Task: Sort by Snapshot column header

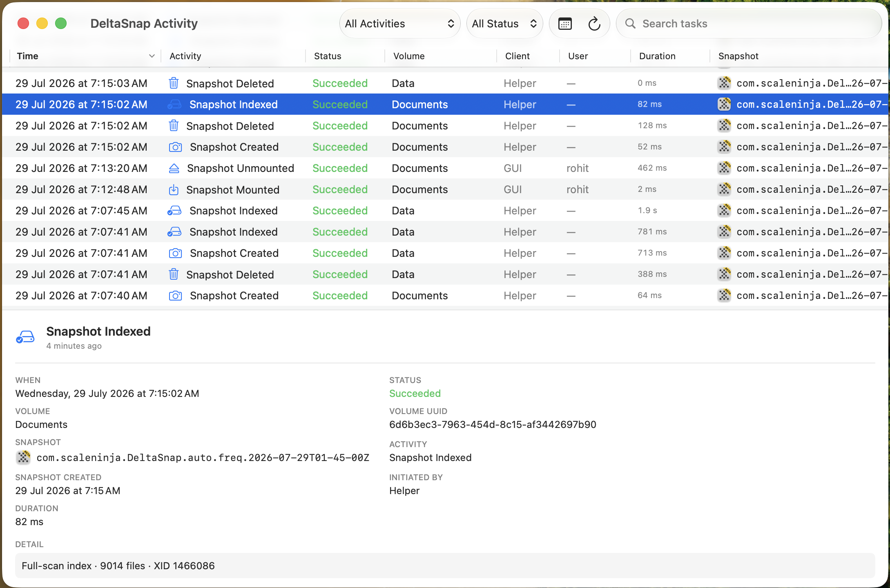Action: (x=799, y=56)
